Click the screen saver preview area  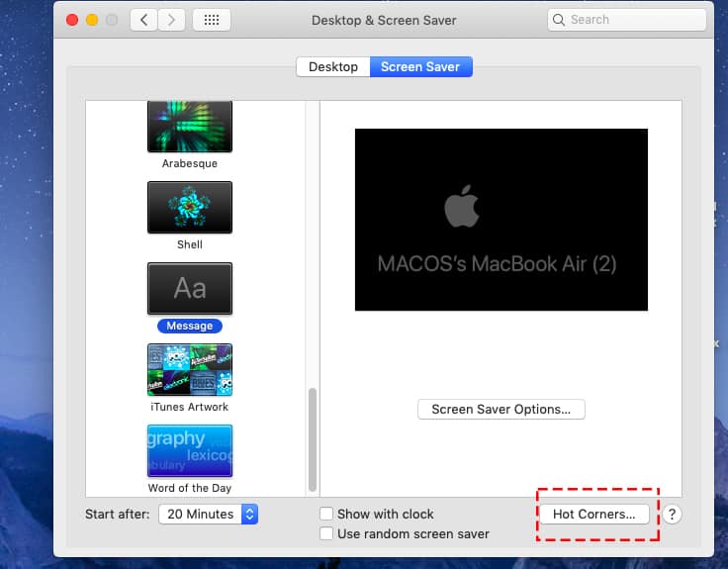(501, 220)
